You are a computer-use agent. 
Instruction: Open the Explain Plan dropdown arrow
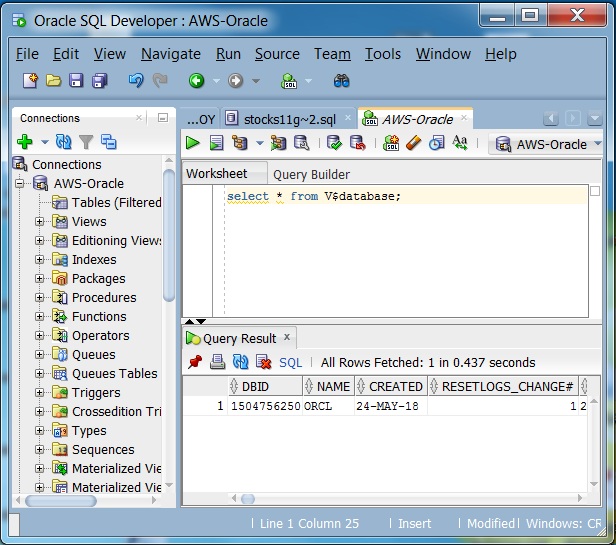coord(260,143)
